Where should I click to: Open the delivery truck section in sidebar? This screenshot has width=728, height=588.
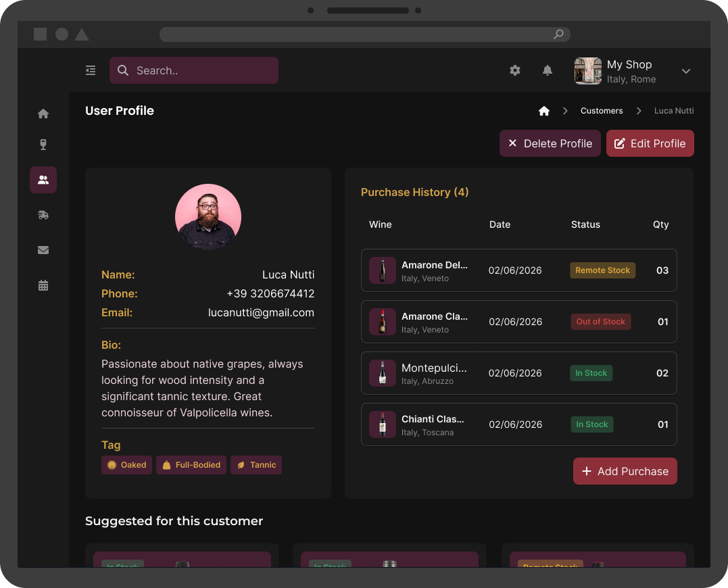pyautogui.click(x=43, y=215)
